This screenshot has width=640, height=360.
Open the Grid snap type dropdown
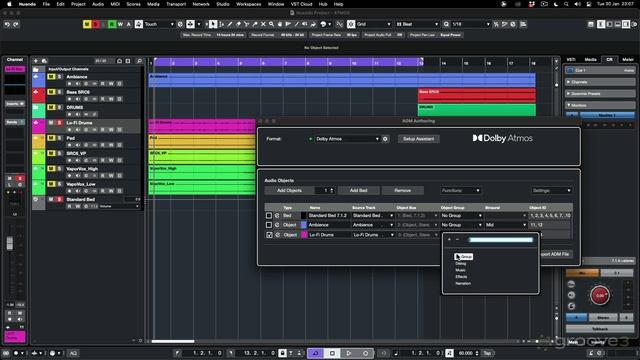pos(373,24)
